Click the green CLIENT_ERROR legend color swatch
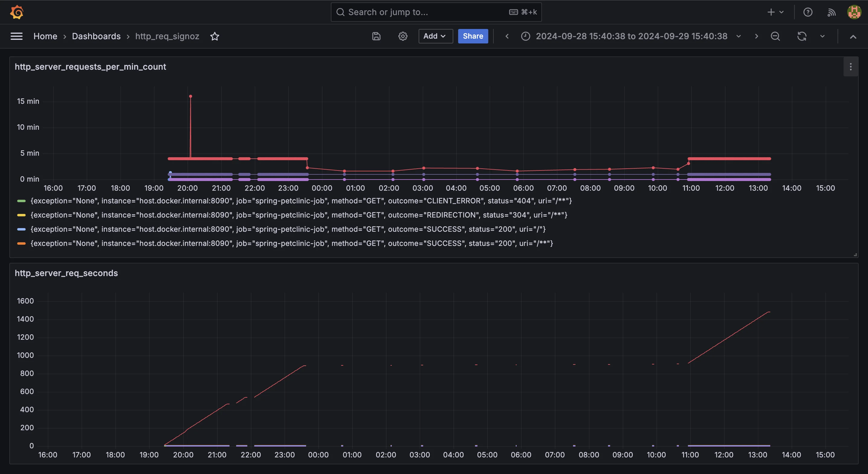The height and width of the screenshot is (474, 868). point(21,201)
